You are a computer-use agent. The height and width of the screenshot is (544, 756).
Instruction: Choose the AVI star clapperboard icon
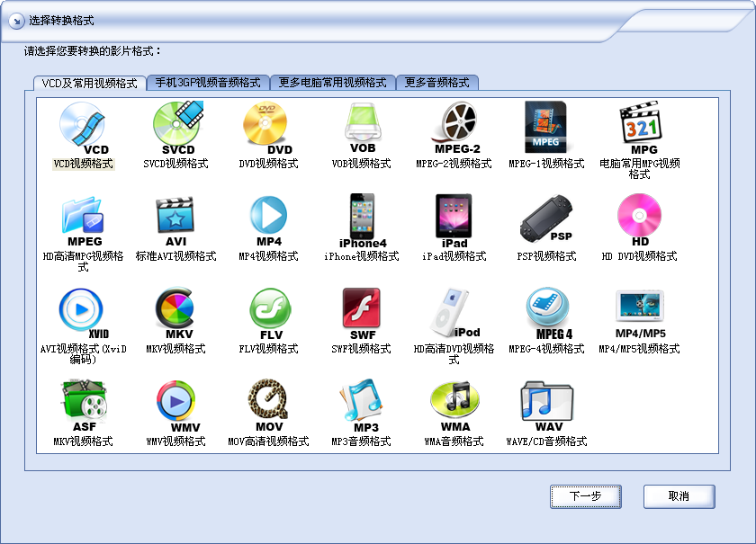[x=175, y=221]
